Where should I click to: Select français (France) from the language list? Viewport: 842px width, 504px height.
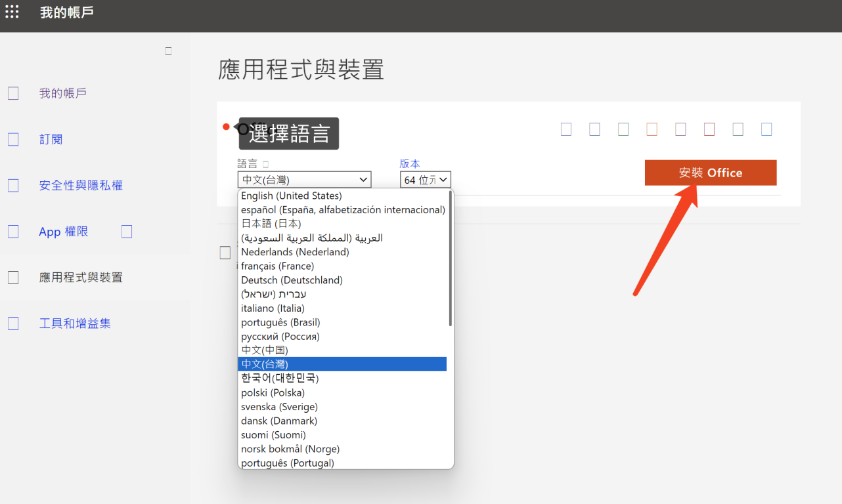click(x=277, y=266)
